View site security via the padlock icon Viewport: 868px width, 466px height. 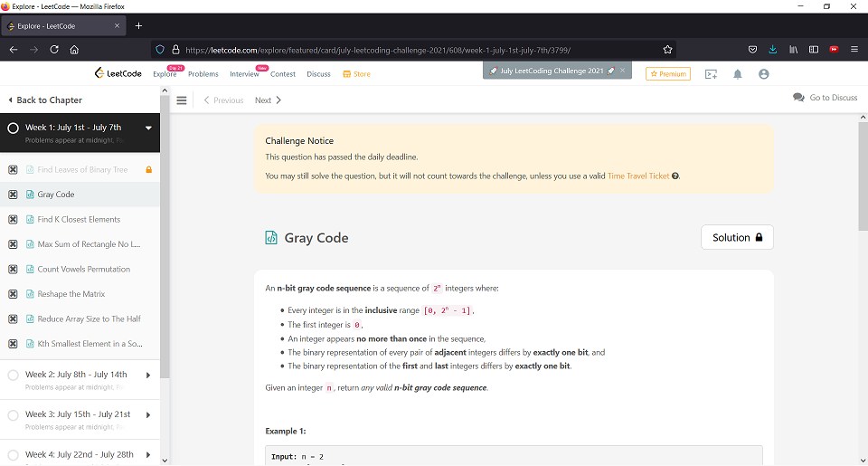175,50
